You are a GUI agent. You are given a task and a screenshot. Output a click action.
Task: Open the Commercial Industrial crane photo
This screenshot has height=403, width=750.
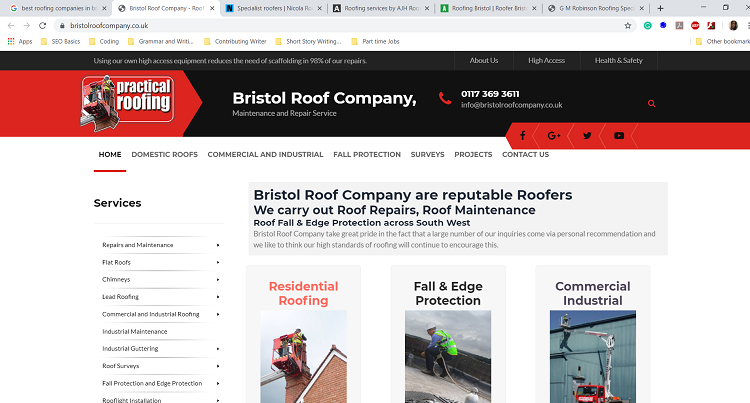click(593, 357)
